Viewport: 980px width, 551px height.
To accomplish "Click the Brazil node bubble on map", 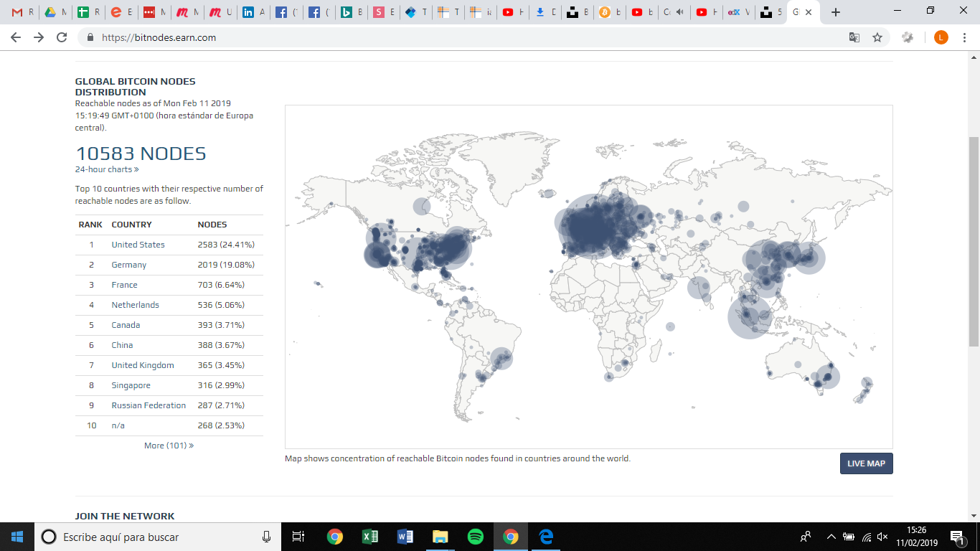I will click(x=502, y=358).
